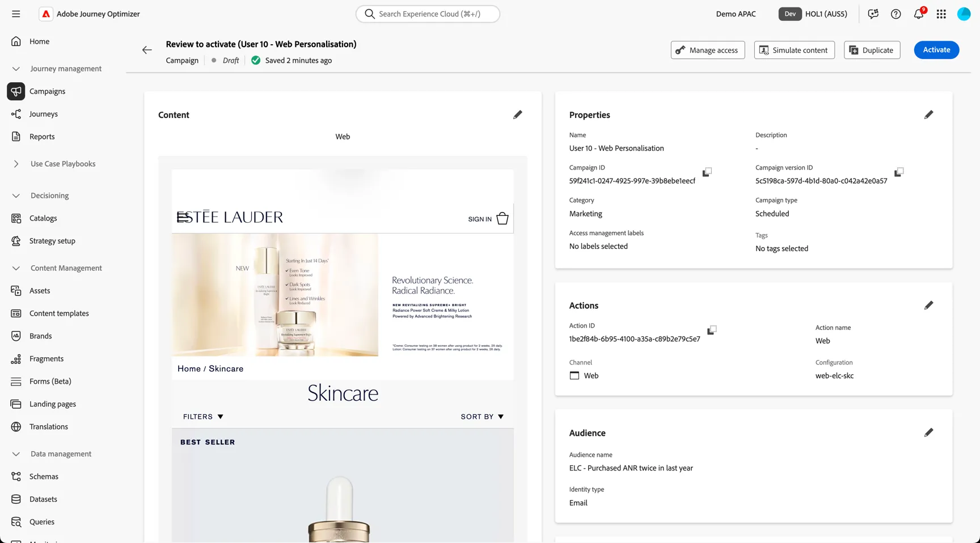Copy the Campaign version ID value
This screenshot has height=543, width=980.
[899, 172]
